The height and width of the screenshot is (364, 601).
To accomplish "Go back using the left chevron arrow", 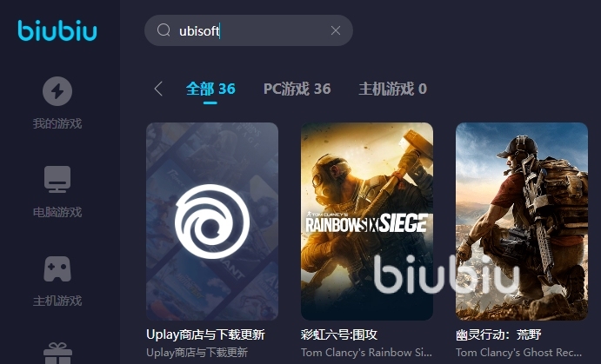I will pyautogui.click(x=158, y=89).
